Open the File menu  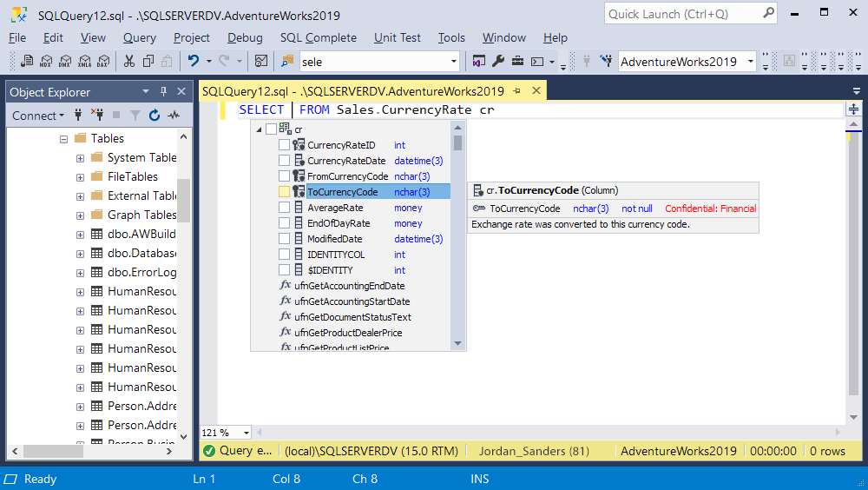[x=17, y=37]
